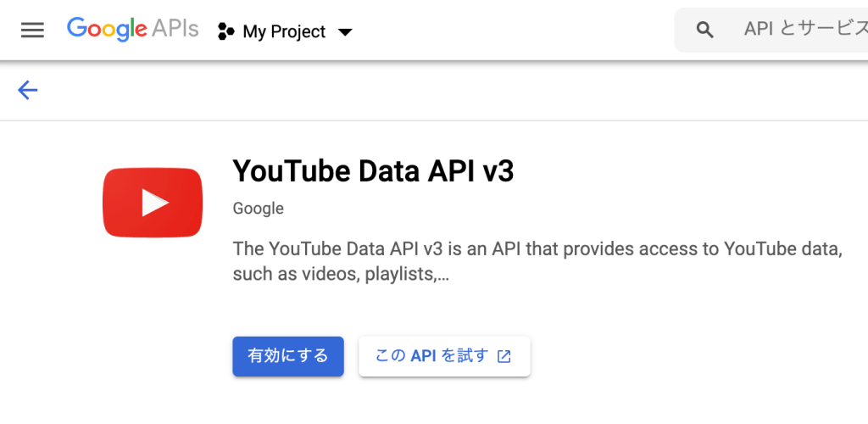The width and height of the screenshot is (868, 424).
Task: Click the external-link icon on the try-API button
Action: (x=504, y=356)
